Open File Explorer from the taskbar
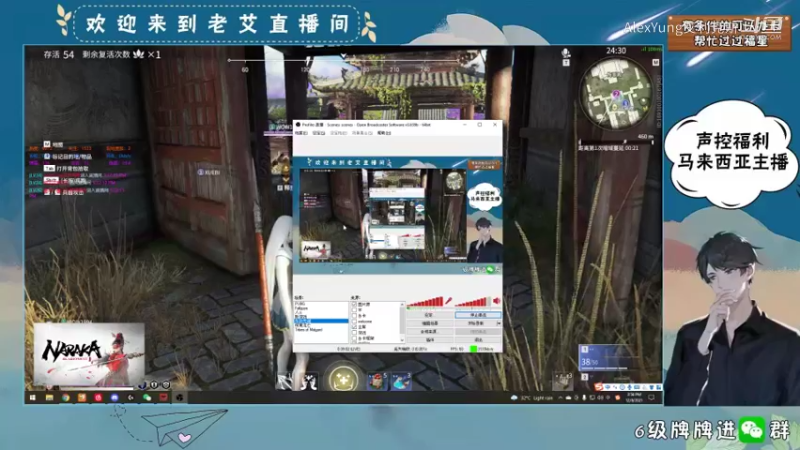 tap(49, 397)
